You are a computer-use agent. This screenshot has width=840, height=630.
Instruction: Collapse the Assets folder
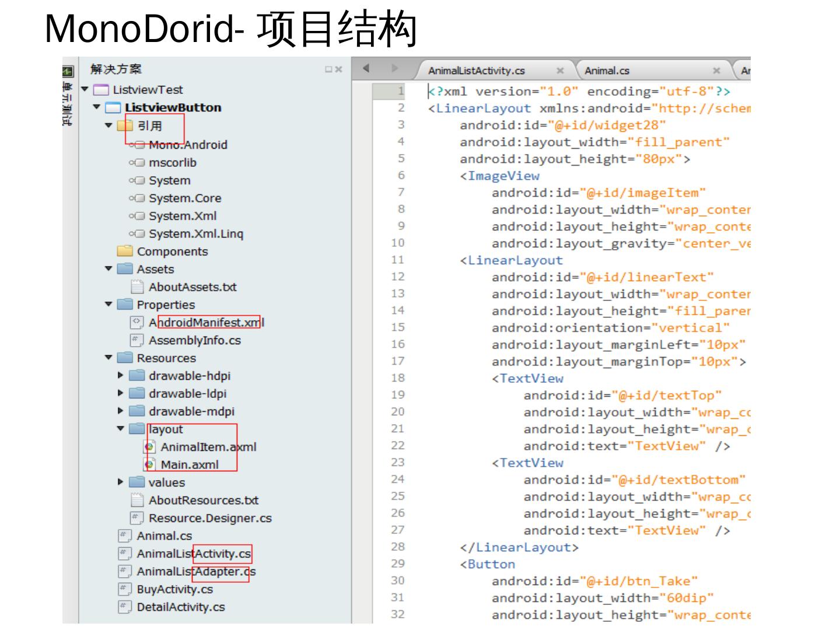click(x=108, y=269)
